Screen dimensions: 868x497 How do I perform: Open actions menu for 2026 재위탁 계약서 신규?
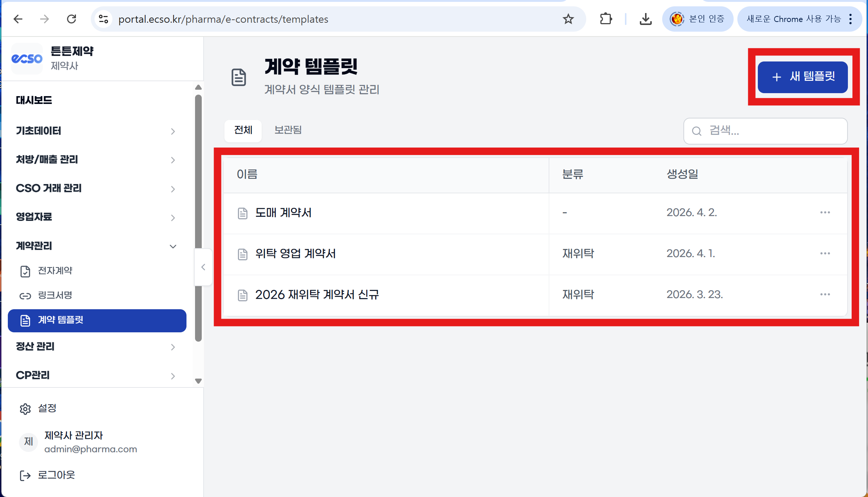[x=825, y=294]
